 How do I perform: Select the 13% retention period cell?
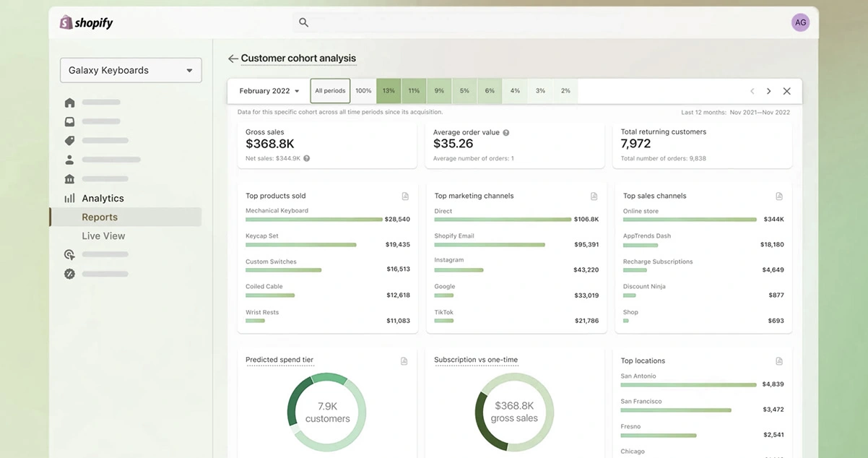(389, 91)
